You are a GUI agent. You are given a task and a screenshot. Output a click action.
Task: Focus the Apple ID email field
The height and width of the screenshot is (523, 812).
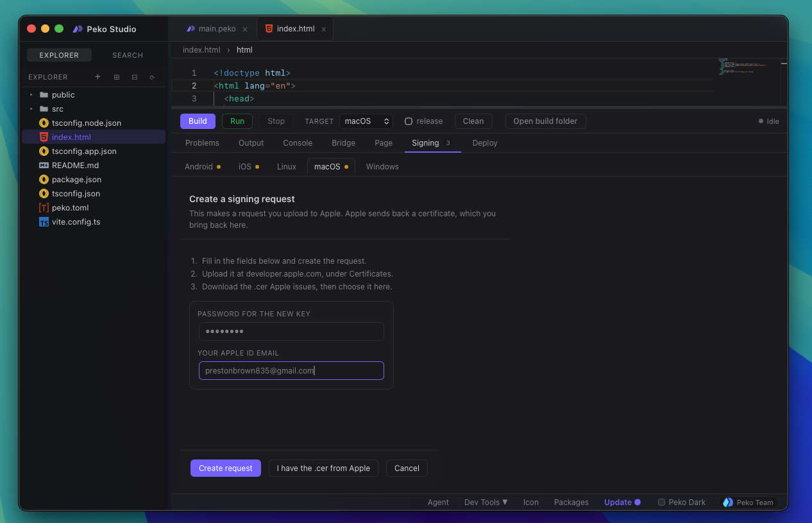click(291, 370)
